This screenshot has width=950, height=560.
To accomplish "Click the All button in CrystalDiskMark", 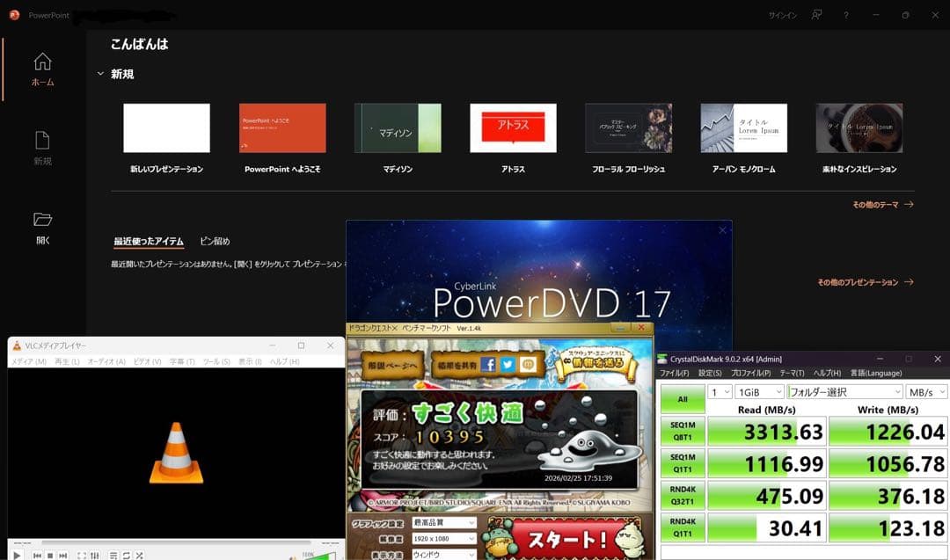I will tap(683, 399).
